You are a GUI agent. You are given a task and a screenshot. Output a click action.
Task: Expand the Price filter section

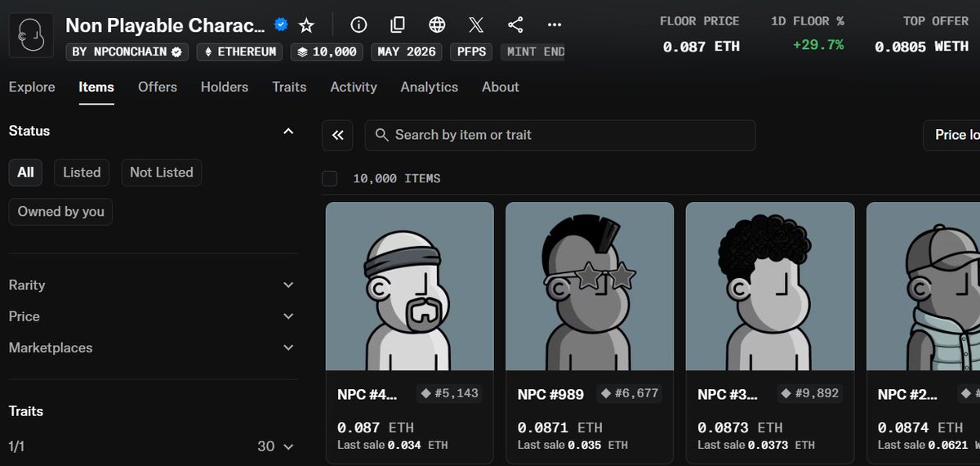pyautogui.click(x=153, y=316)
